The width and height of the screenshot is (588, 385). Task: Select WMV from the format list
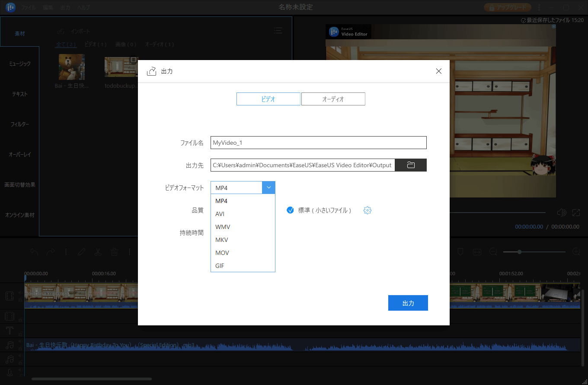click(243, 227)
